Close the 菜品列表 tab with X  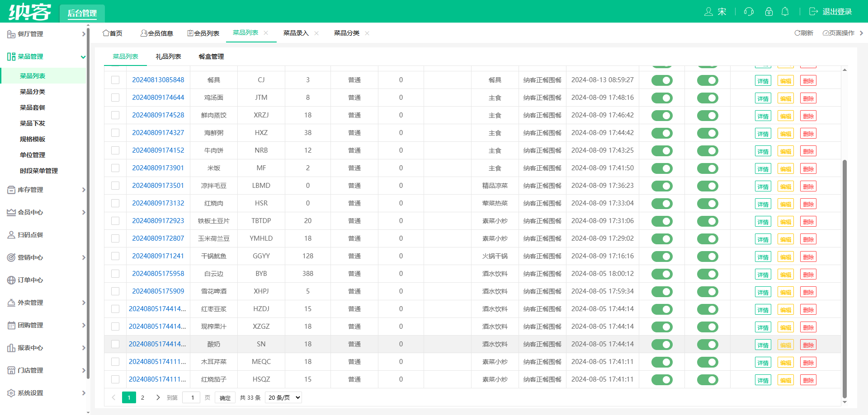coord(266,33)
